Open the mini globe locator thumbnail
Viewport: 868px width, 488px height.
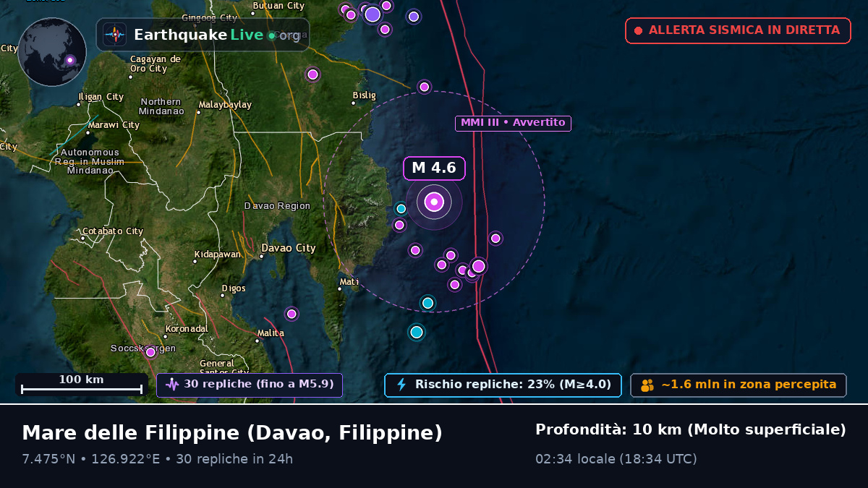(52, 52)
